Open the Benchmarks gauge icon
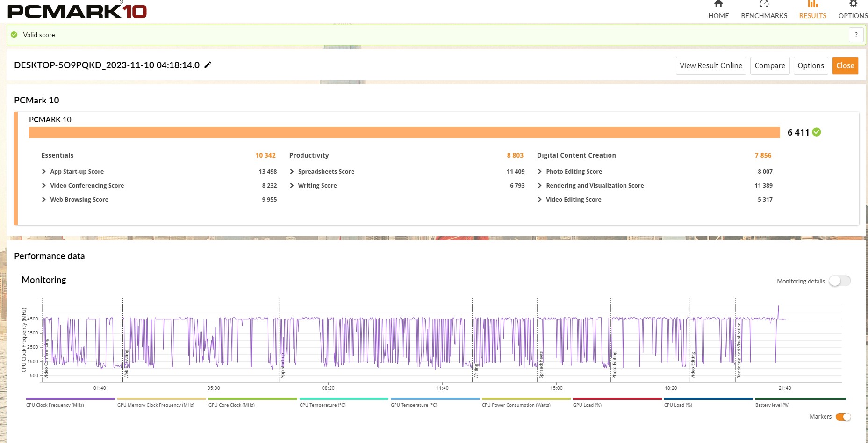The height and width of the screenshot is (443, 868). point(764,4)
